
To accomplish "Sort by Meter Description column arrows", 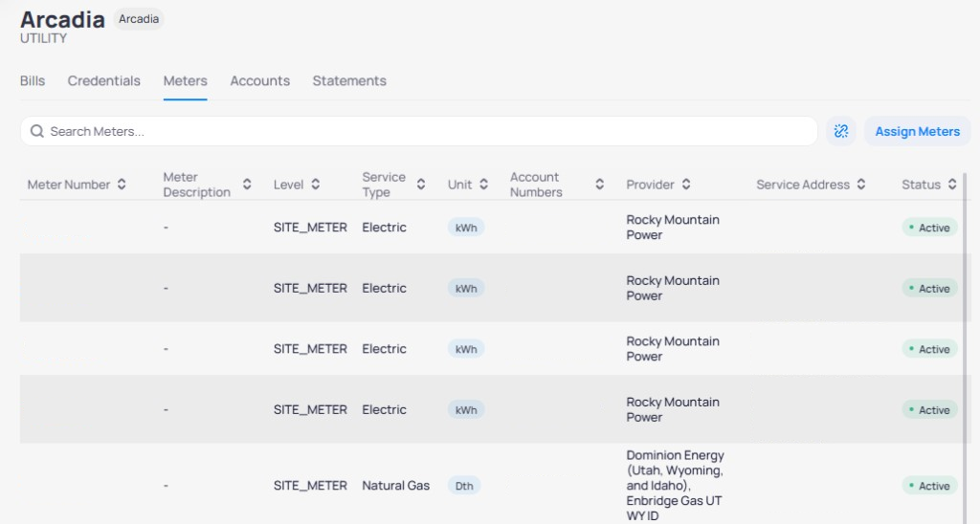I will (247, 185).
